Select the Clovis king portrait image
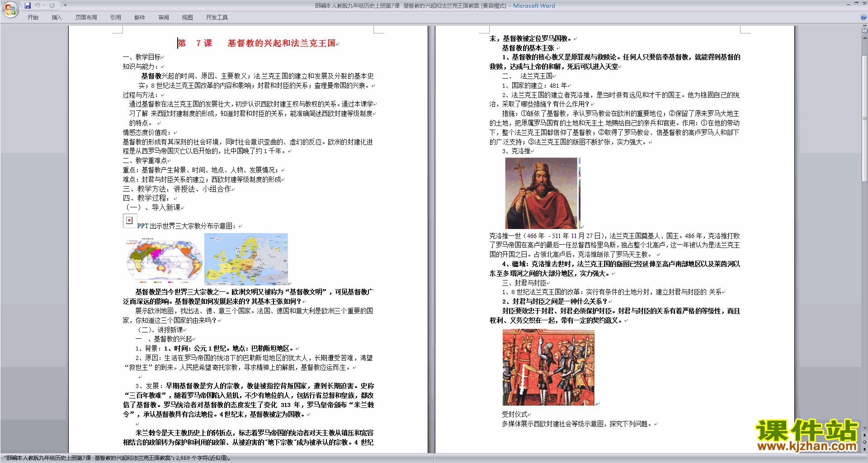 tap(541, 193)
